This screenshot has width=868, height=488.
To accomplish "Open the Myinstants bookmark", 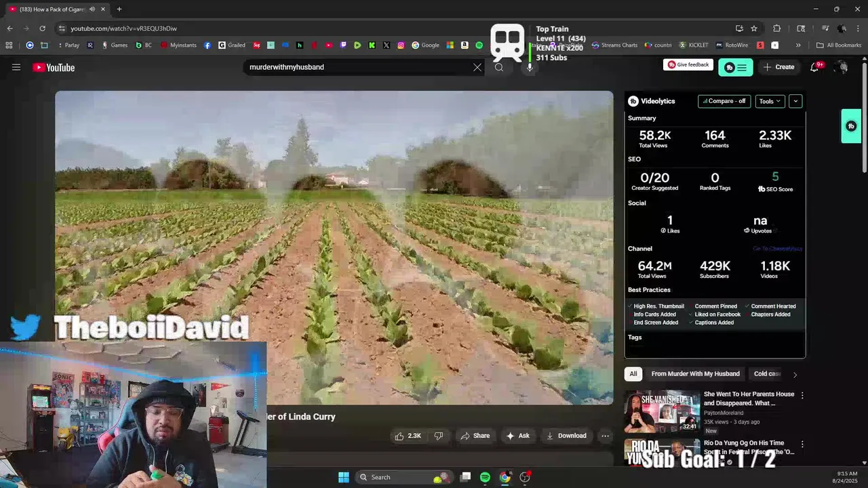I will (x=178, y=45).
